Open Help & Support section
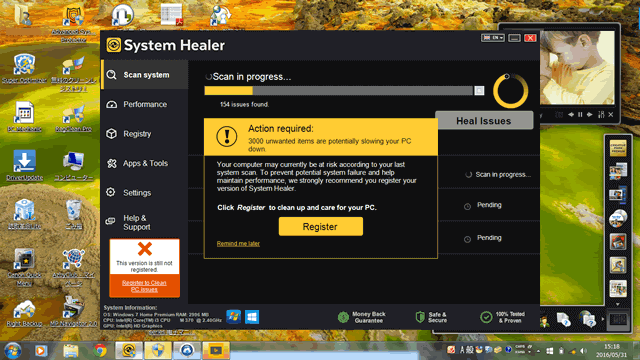This screenshot has height=360, width=640. click(144, 222)
